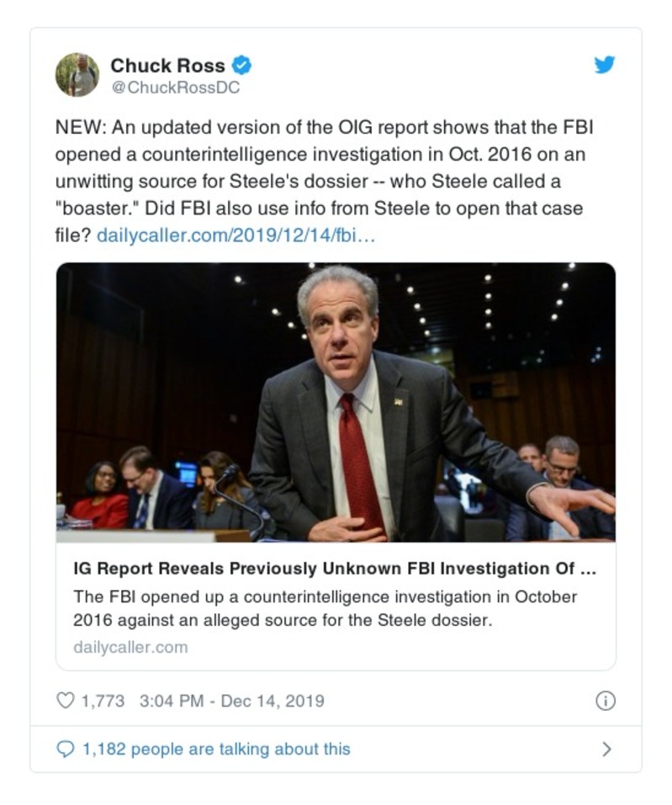This screenshot has width=672, height=805.
Task: Click the blue verified badge
Action: point(242,65)
